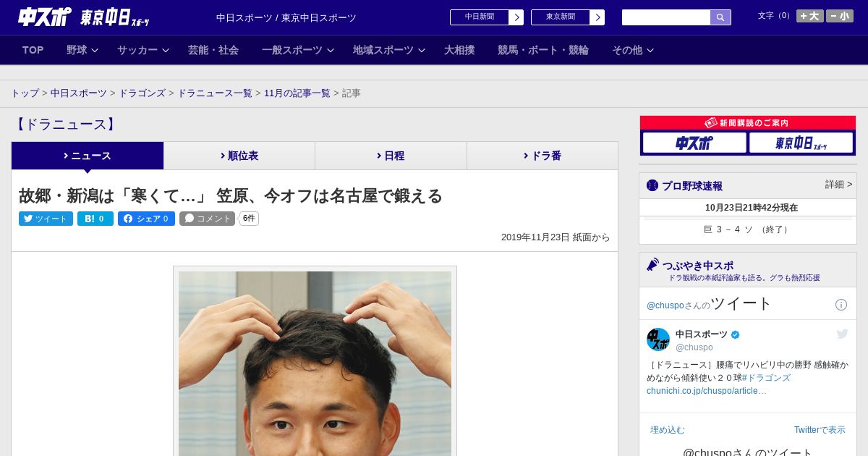Click the ドラニュース一覧 breadcrumb link
The width and height of the screenshot is (868, 456).
(215, 93)
